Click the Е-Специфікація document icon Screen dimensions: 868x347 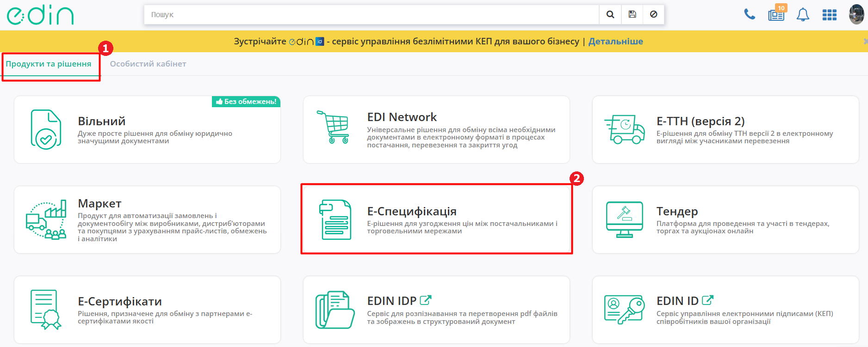click(335, 219)
